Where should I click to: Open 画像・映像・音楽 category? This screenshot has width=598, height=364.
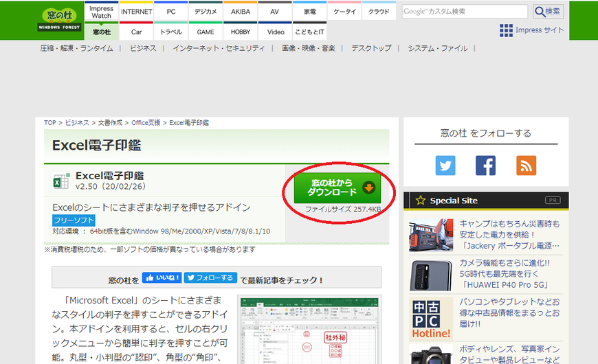(x=308, y=48)
